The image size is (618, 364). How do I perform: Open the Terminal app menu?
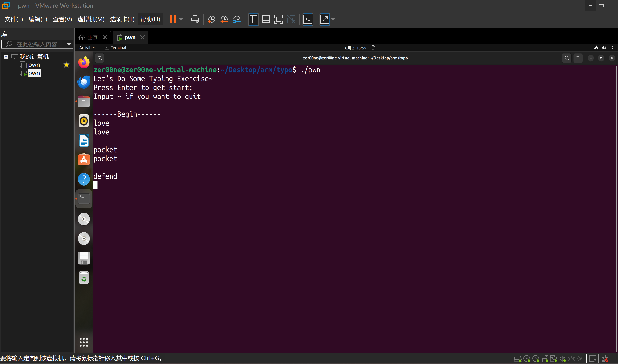pyautogui.click(x=115, y=48)
